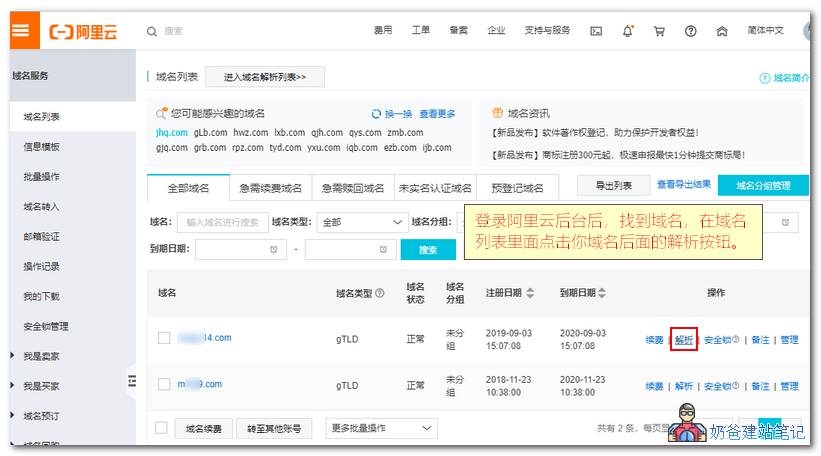Open the 工单 top menu
This screenshot has width=821, height=456.
click(x=420, y=30)
